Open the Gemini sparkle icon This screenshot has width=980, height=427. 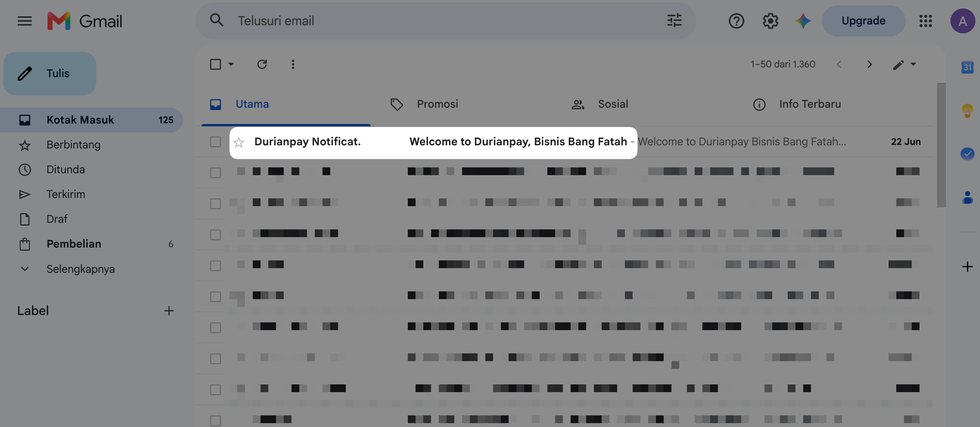(803, 21)
